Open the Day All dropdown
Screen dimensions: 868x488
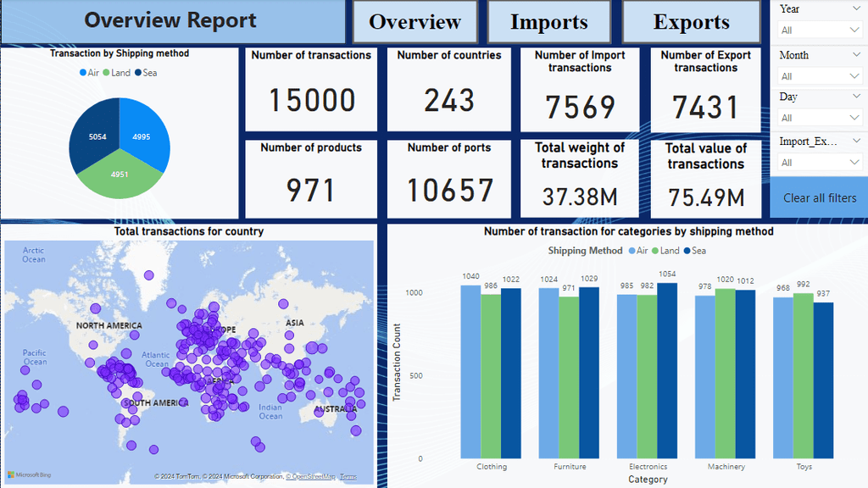(x=820, y=117)
